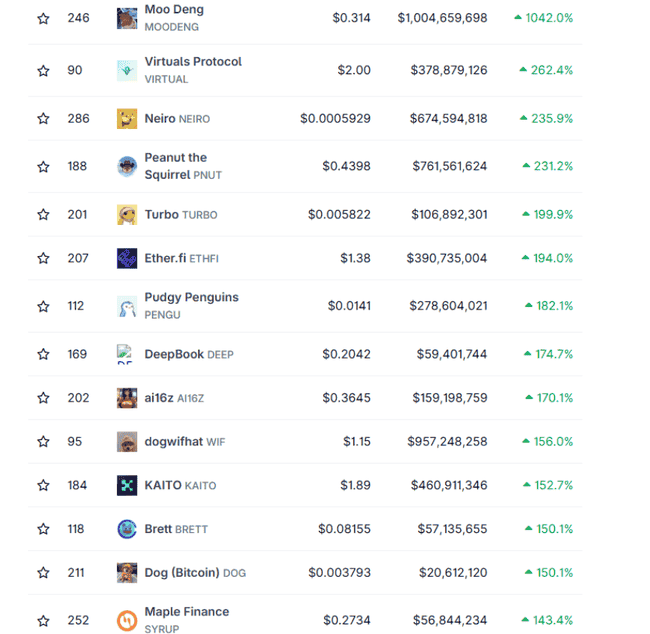Click the Neiro coin logo
Image resolution: width=650 pixels, height=634 pixels.
point(127,118)
